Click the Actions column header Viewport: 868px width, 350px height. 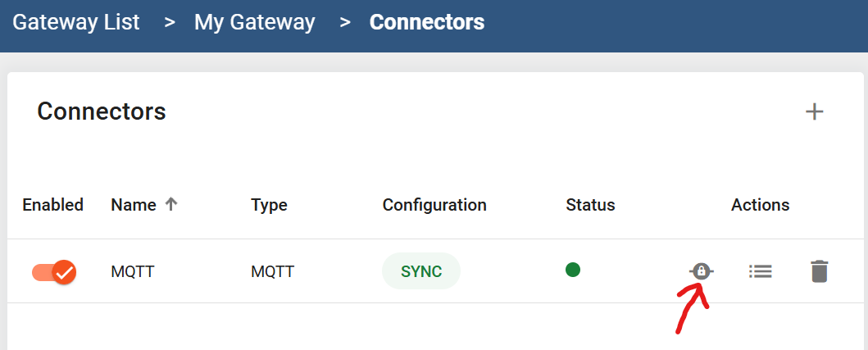click(760, 205)
